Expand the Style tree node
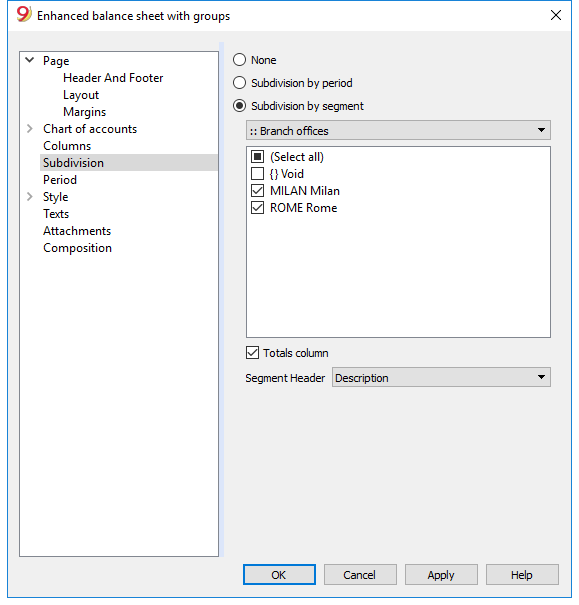Screen dimensions: 579x605 [x=30, y=196]
